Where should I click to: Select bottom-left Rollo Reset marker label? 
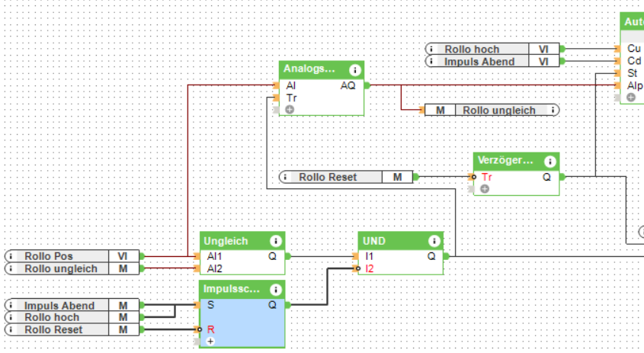coord(53,329)
